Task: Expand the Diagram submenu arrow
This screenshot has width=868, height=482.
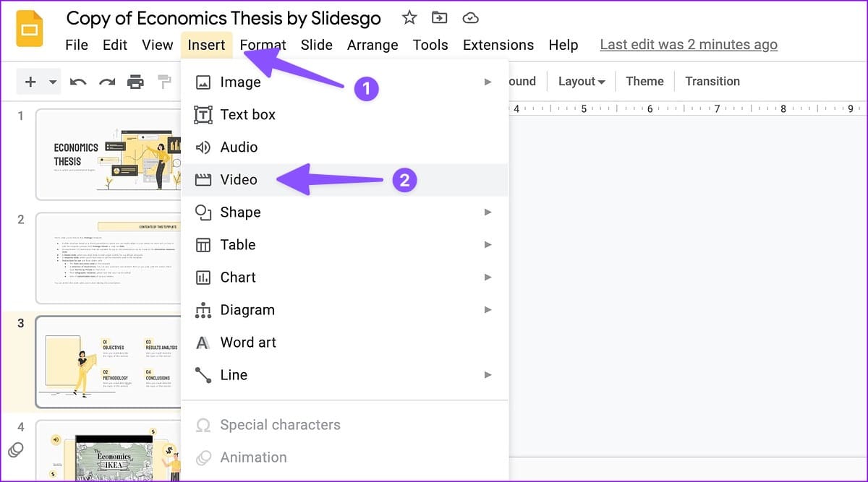Action: coord(488,310)
